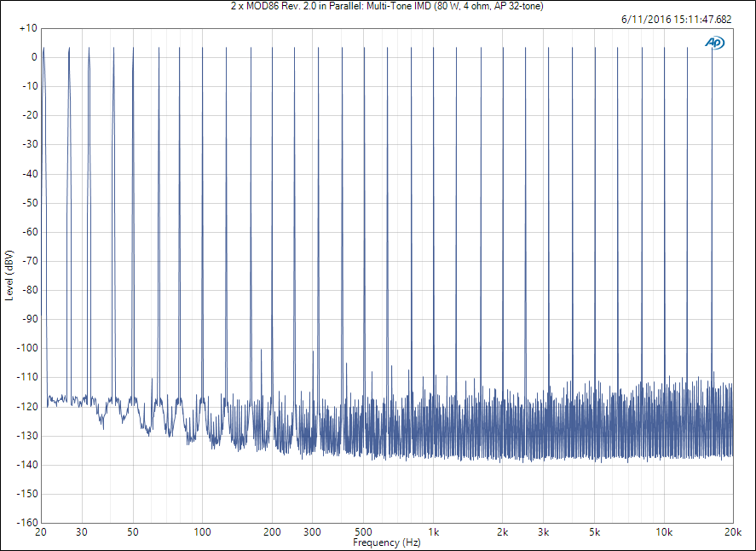
Task: Click the 100 Hz frequency axis label
Action: [202, 531]
